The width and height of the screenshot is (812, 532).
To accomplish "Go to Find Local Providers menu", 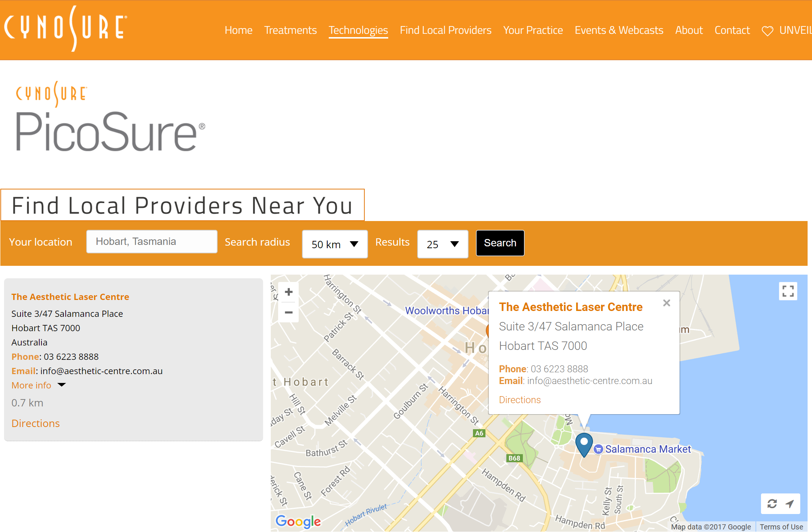I will coord(445,30).
